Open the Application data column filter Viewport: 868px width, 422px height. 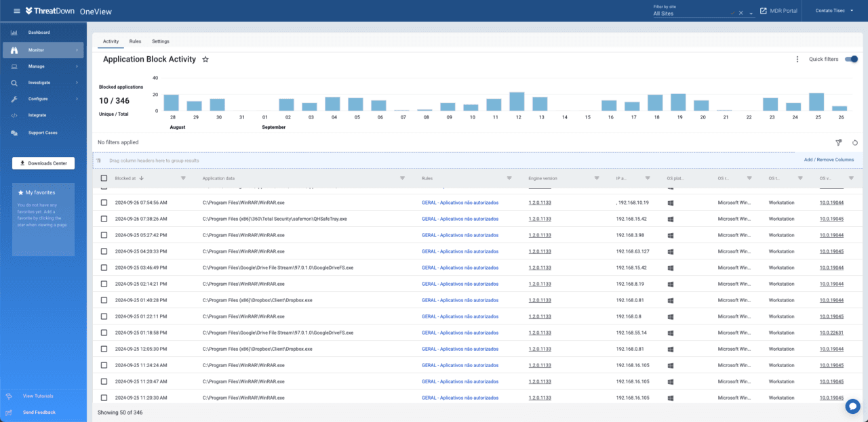click(402, 178)
